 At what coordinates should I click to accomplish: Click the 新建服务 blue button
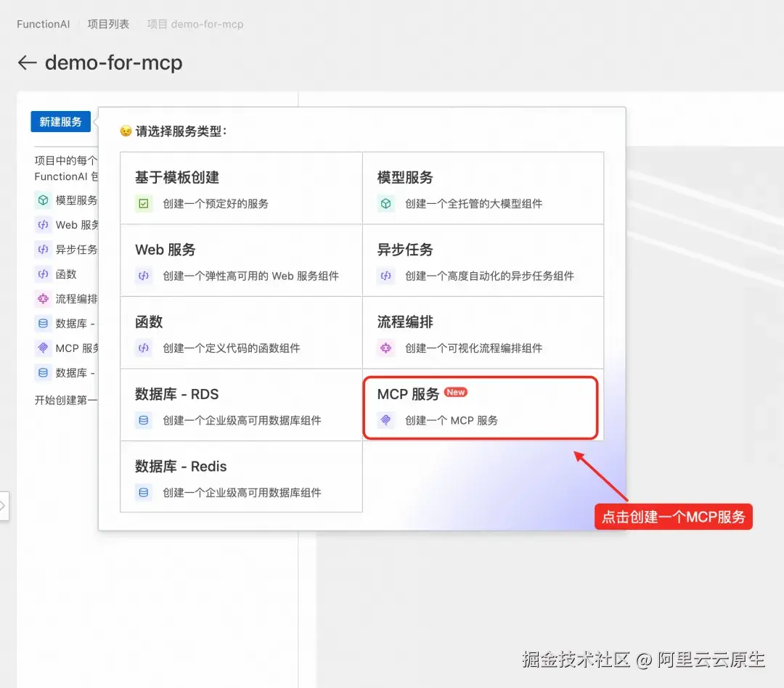click(x=60, y=121)
